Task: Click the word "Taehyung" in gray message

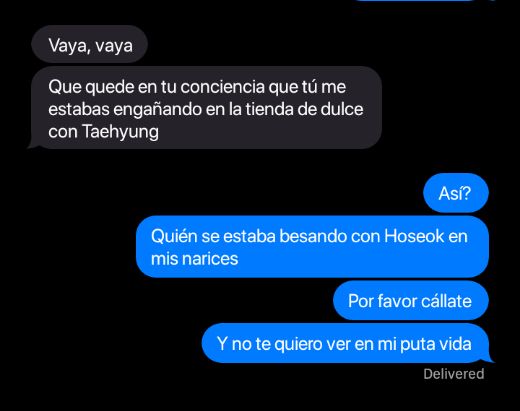Action: point(120,132)
